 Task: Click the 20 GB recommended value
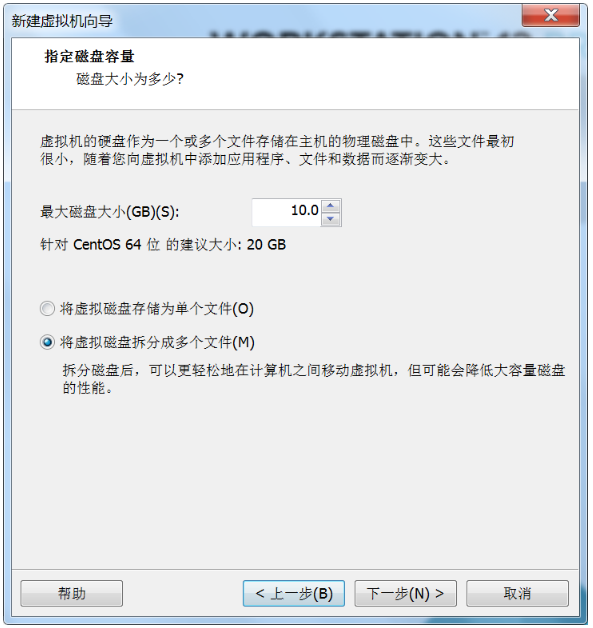coord(266,244)
